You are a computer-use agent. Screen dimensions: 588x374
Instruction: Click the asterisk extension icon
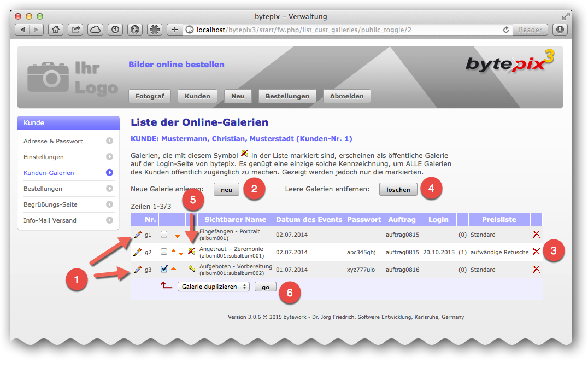tap(155, 30)
